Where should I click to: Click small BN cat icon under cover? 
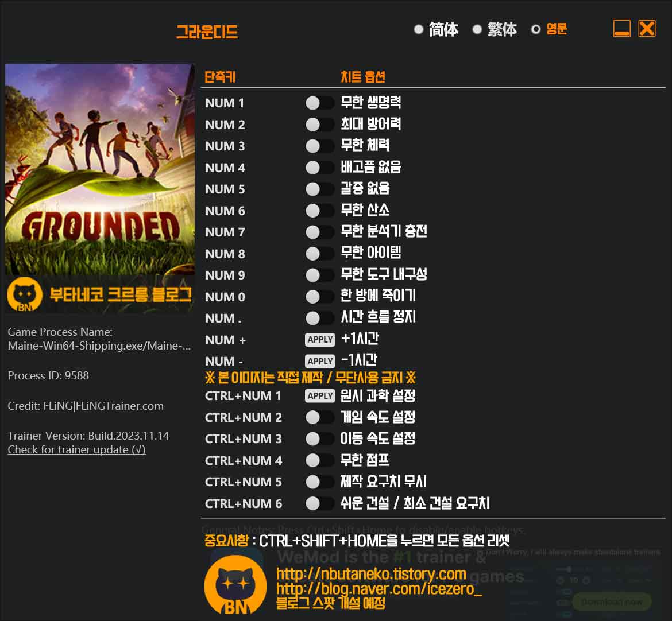click(25, 294)
